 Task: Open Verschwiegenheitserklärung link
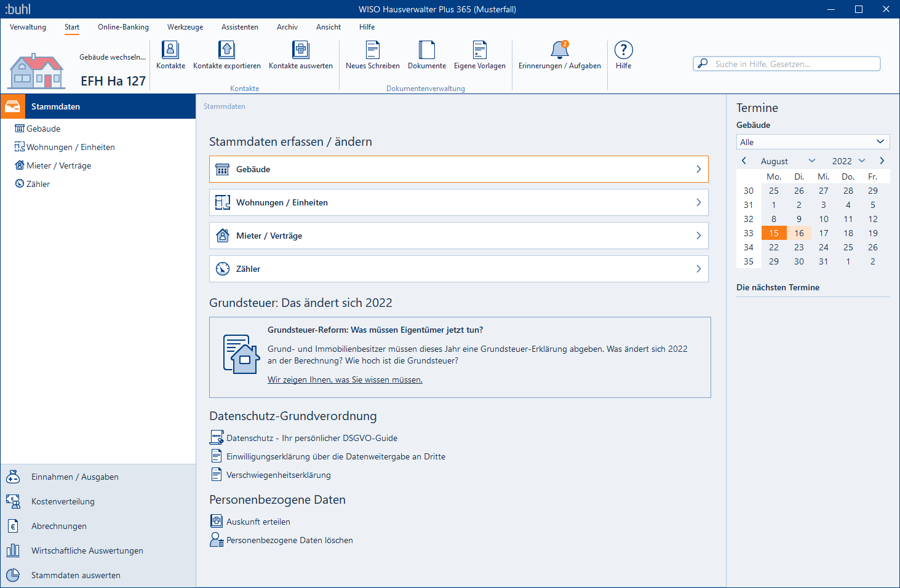(x=279, y=475)
